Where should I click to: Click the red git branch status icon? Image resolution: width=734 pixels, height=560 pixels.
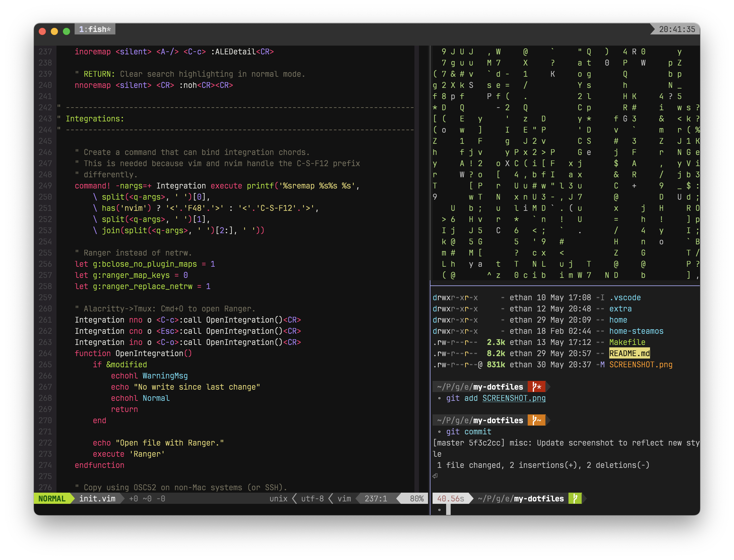click(x=536, y=387)
